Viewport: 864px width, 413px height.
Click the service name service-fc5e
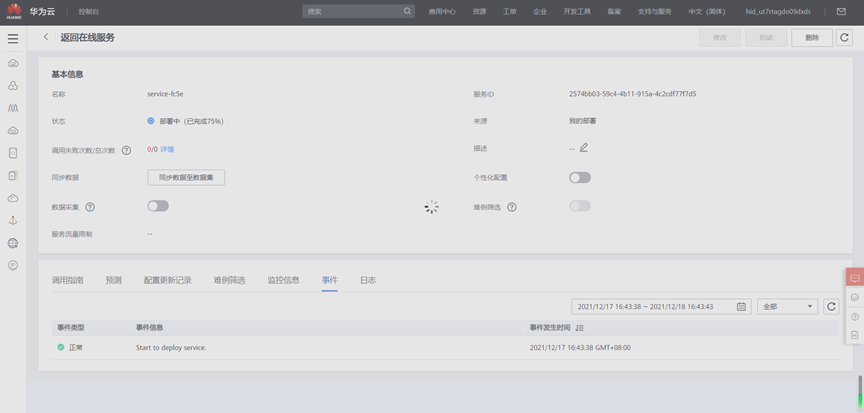coord(165,94)
